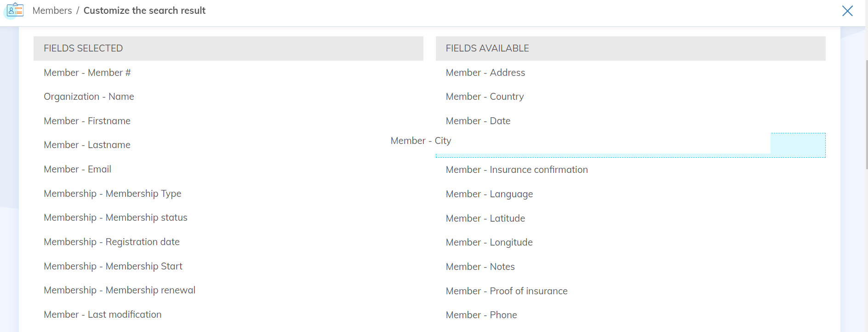Click the Member - Phone field
Viewport: 868px width, 332px height.
pyautogui.click(x=481, y=315)
